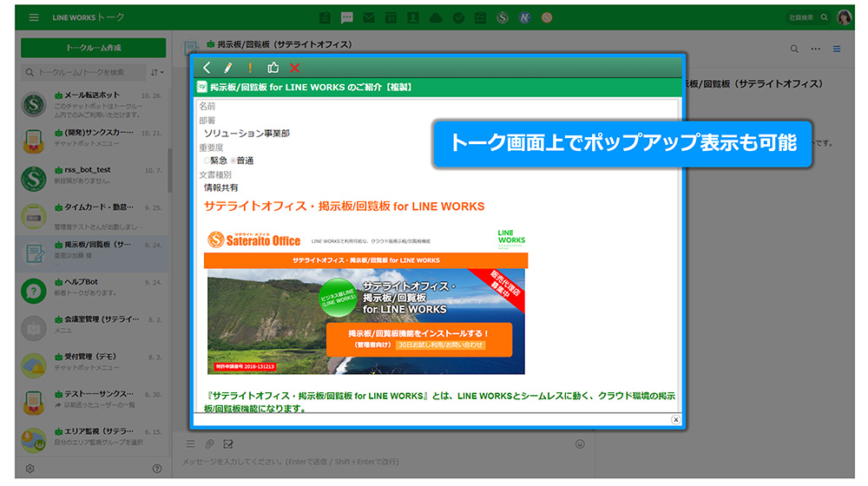Click the 特許申請番号 2018-131213 red label
This screenshot has width=868, height=486.
coord(245,366)
